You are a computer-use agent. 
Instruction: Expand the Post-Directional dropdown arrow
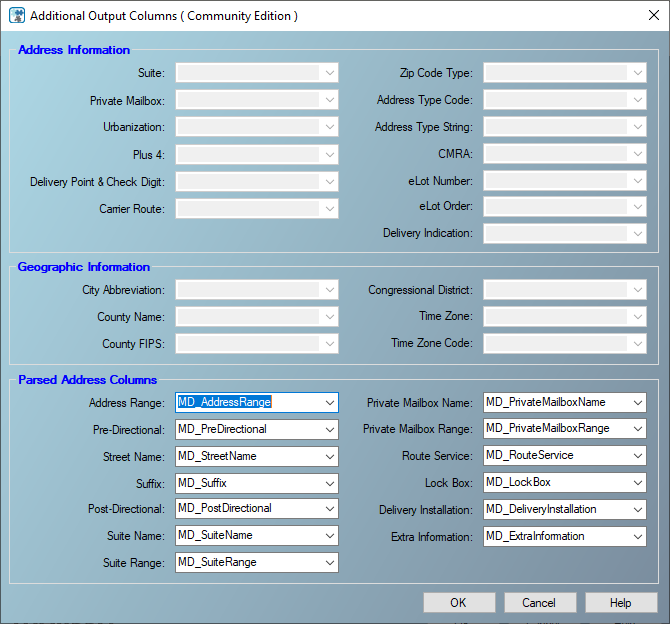[x=329, y=509]
